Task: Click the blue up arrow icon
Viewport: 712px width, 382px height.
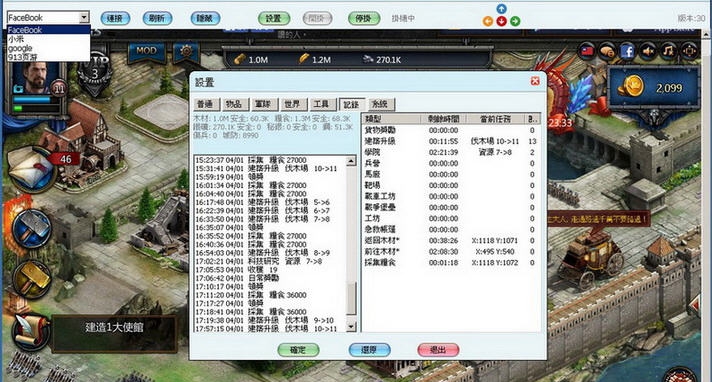Action: 501,9
